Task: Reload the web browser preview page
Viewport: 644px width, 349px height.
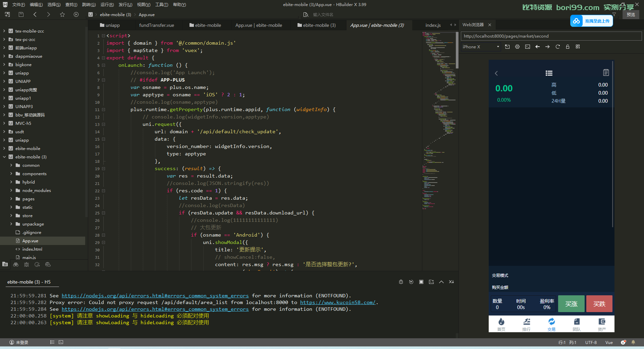Action: (558, 47)
